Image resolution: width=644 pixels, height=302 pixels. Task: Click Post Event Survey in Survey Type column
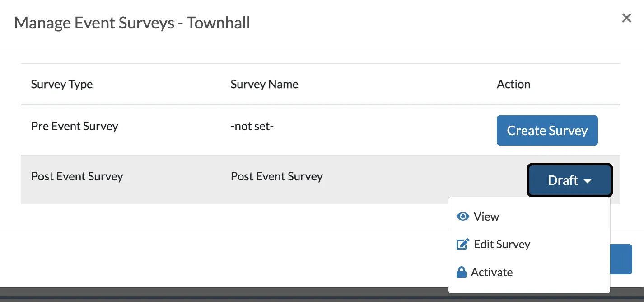pos(77,176)
